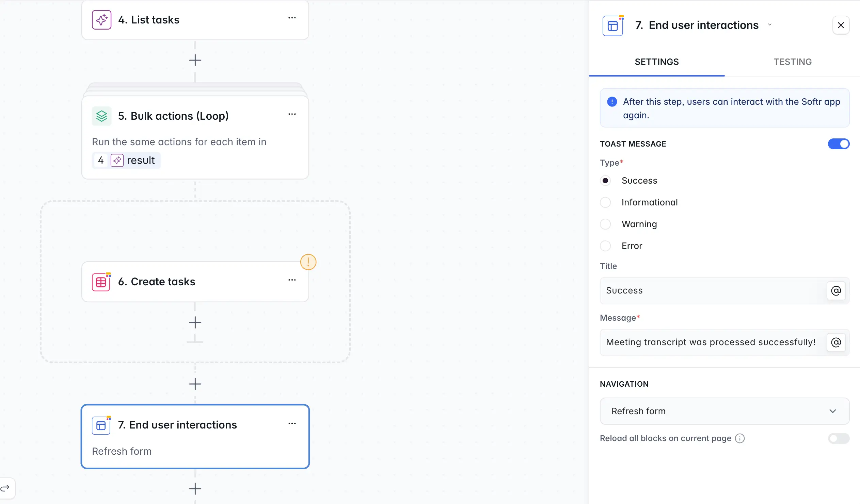Select the Warning toast type
The height and width of the screenshot is (504, 860).
(x=605, y=224)
